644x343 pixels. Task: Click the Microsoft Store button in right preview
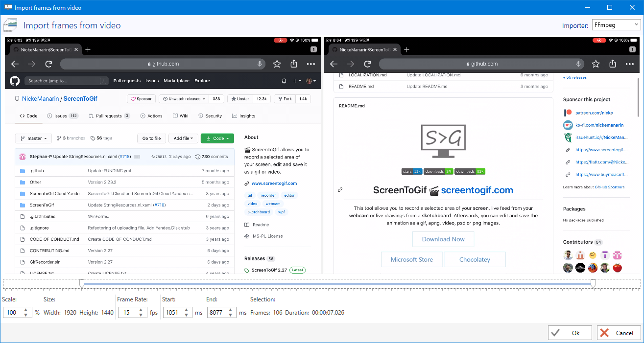point(412,260)
